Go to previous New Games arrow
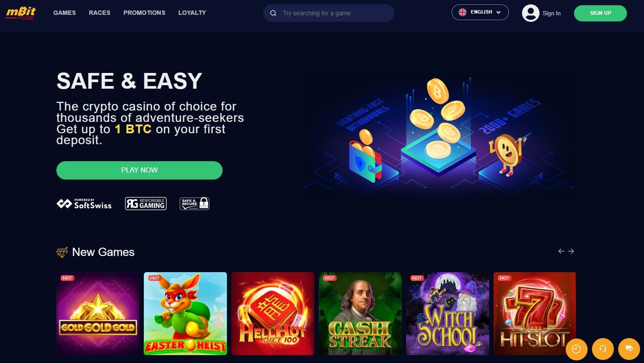 561,251
